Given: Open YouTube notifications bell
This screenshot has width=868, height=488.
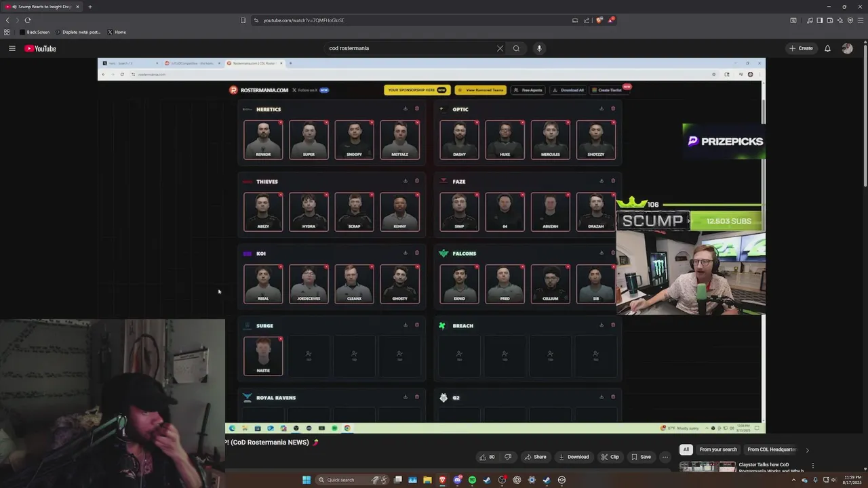Looking at the screenshot, I should point(827,48).
